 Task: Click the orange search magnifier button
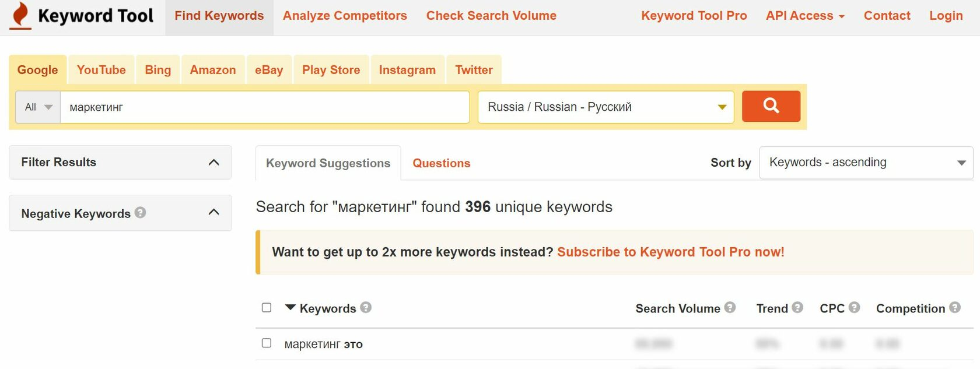pyautogui.click(x=771, y=106)
